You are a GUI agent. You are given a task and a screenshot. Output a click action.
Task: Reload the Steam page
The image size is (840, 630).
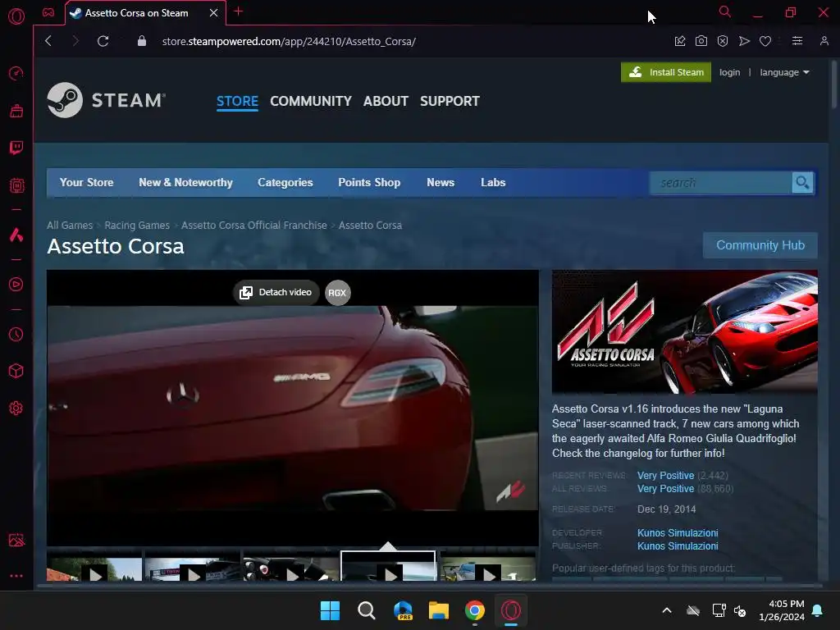coord(103,41)
